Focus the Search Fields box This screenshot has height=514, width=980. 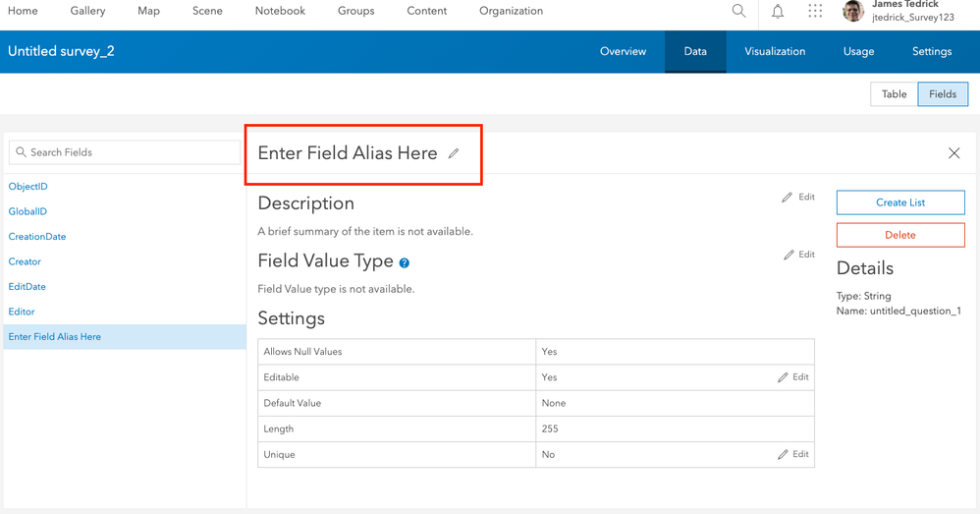point(125,152)
